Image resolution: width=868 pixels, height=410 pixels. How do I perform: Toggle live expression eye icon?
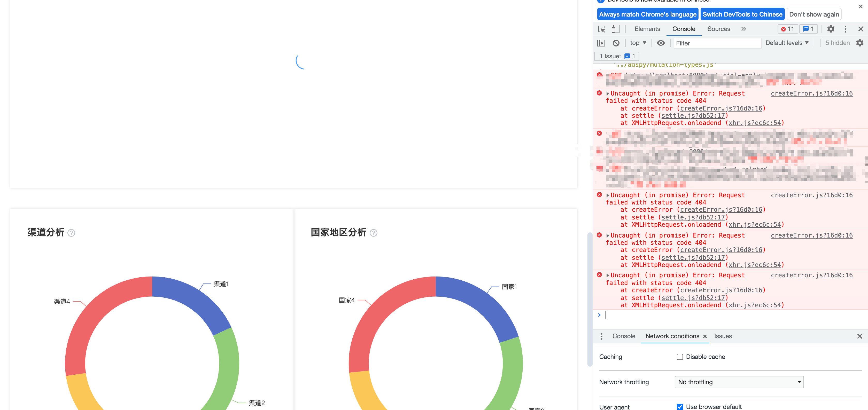click(x=661, y=43)
